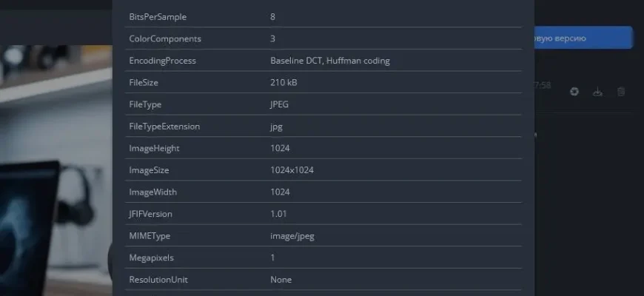Select the "1024x1024" image size value
The image size is (644, 296).
click(292, 170)
